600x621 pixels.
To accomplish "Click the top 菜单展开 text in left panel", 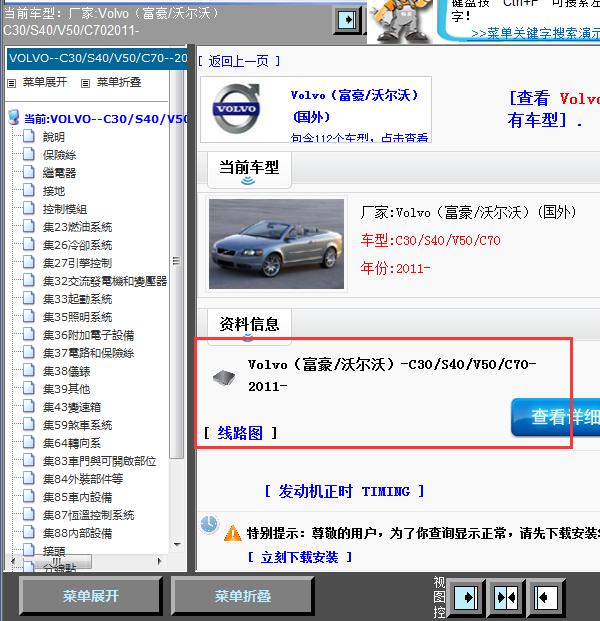I will pyautogui.click(x=45, y=82).
